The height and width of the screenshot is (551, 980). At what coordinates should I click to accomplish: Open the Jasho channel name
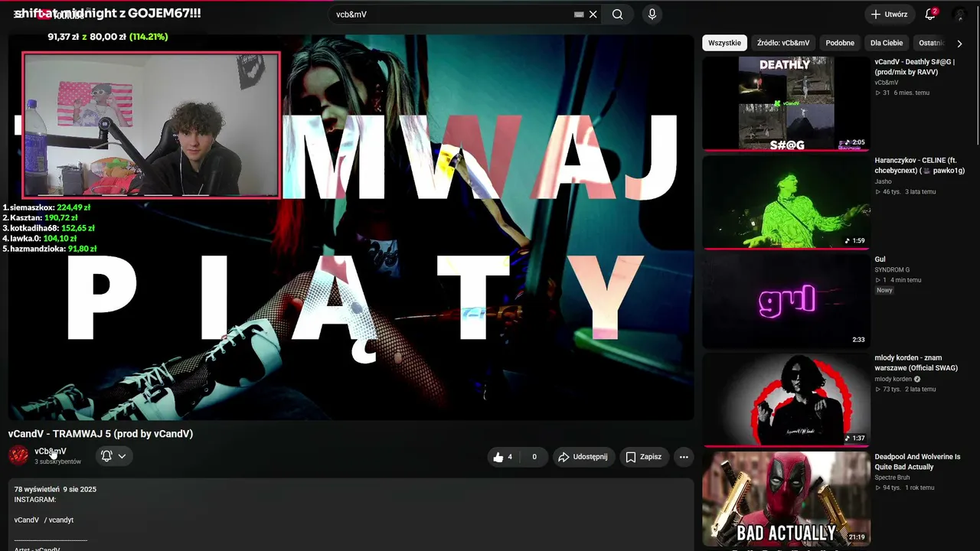click(884, 181)
